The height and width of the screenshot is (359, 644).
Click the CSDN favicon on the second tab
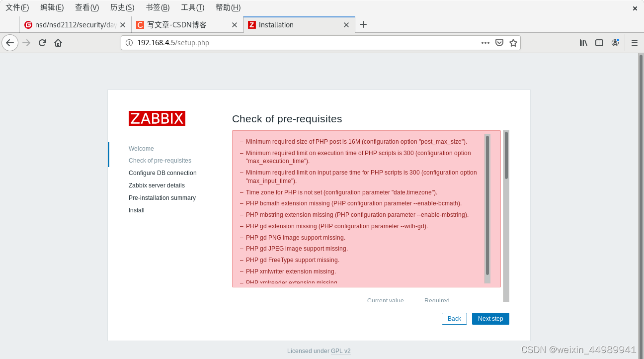[x=140, y=25]
